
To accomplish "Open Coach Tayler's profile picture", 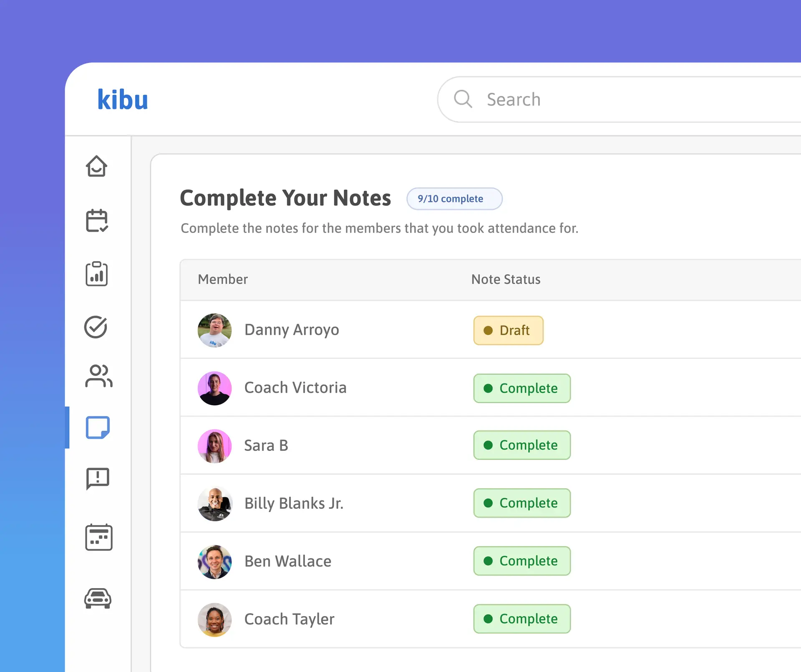I will pyautogui.click(x=214, y=619).
